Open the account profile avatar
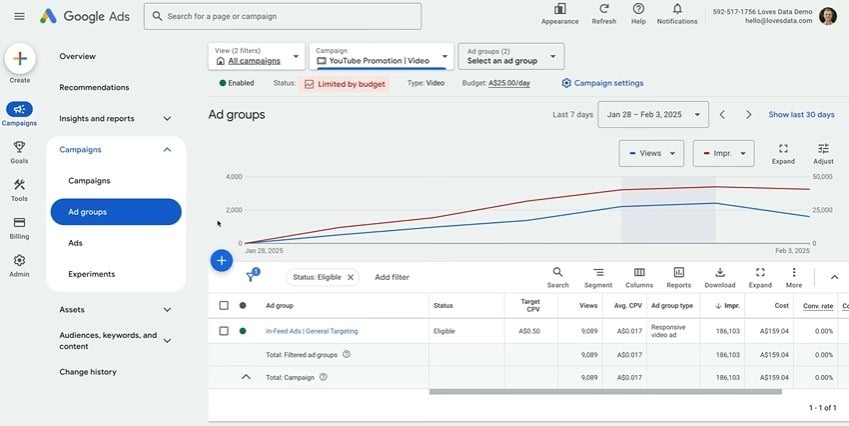Image resolution: width=849 pixels, height=426 pixels. [x=828, y=16]
